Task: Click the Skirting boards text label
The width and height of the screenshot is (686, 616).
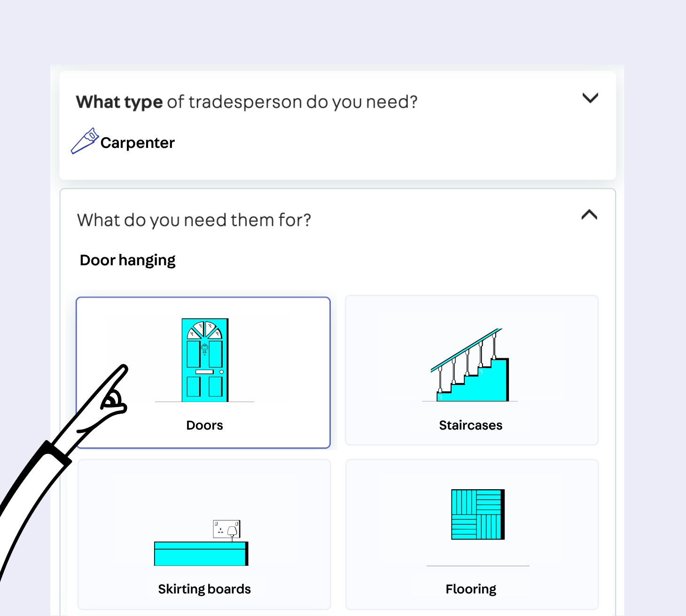Action: point(204,589)
